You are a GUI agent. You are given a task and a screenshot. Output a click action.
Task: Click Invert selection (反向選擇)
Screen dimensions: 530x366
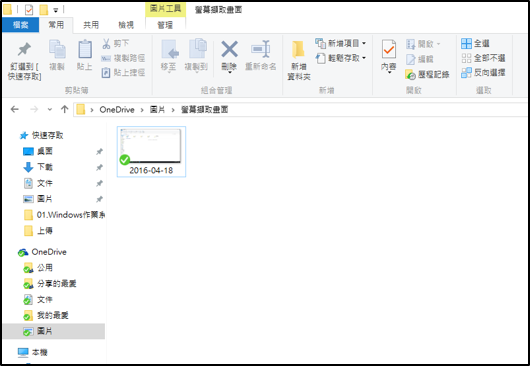click(483, 72)
